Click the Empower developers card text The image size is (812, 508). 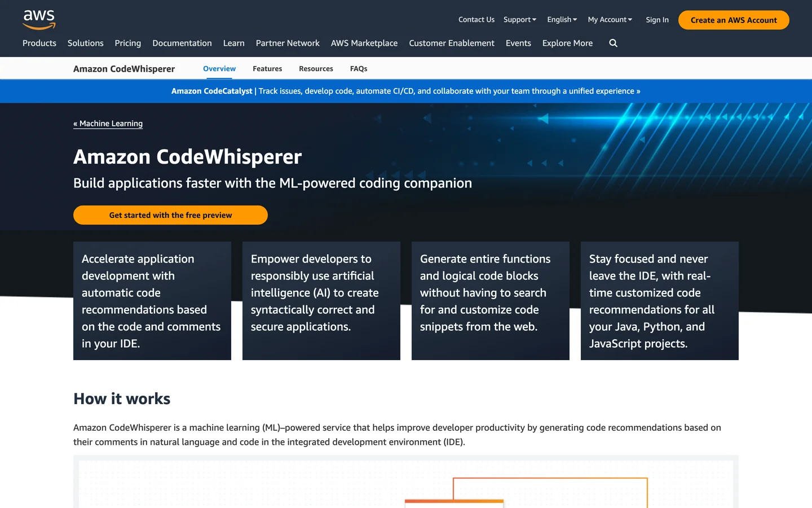click(315, 292)
